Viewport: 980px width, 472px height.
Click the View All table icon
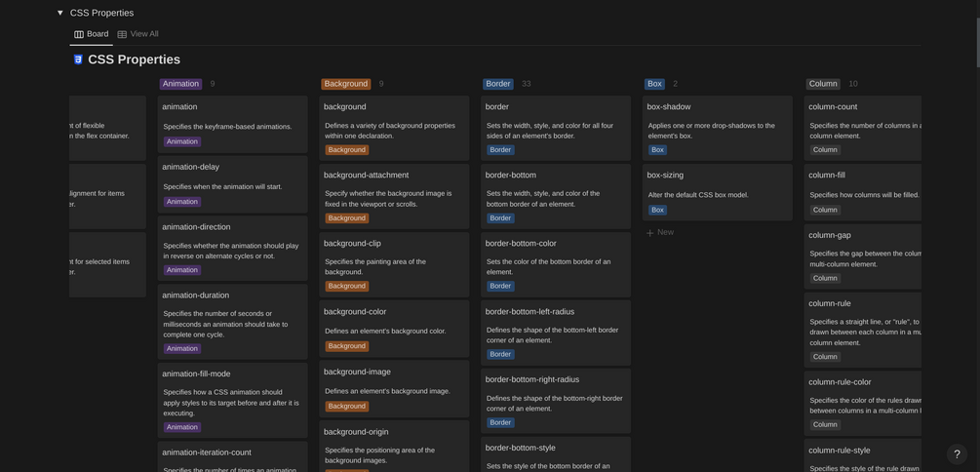[122, 34]
